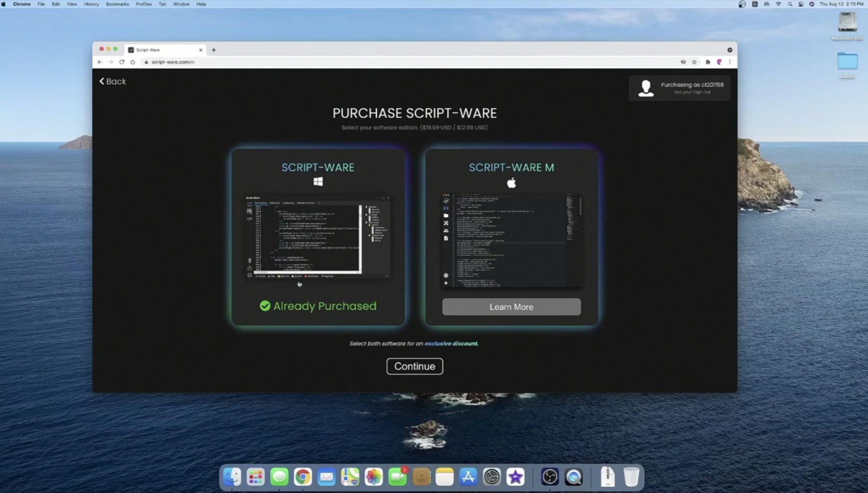Open Mail from the Dock

pos(326,477)
